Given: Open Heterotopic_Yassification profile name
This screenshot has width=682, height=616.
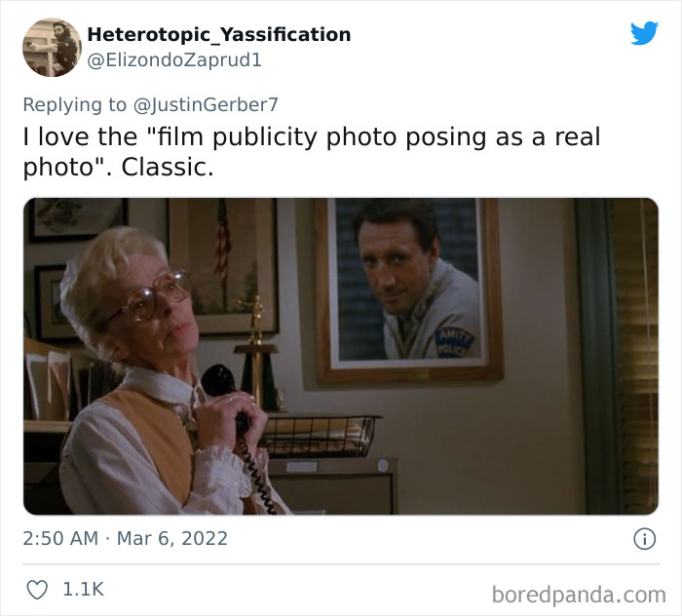Looking at the screenshot, I should pyautogui.click(x=219, y=34).
